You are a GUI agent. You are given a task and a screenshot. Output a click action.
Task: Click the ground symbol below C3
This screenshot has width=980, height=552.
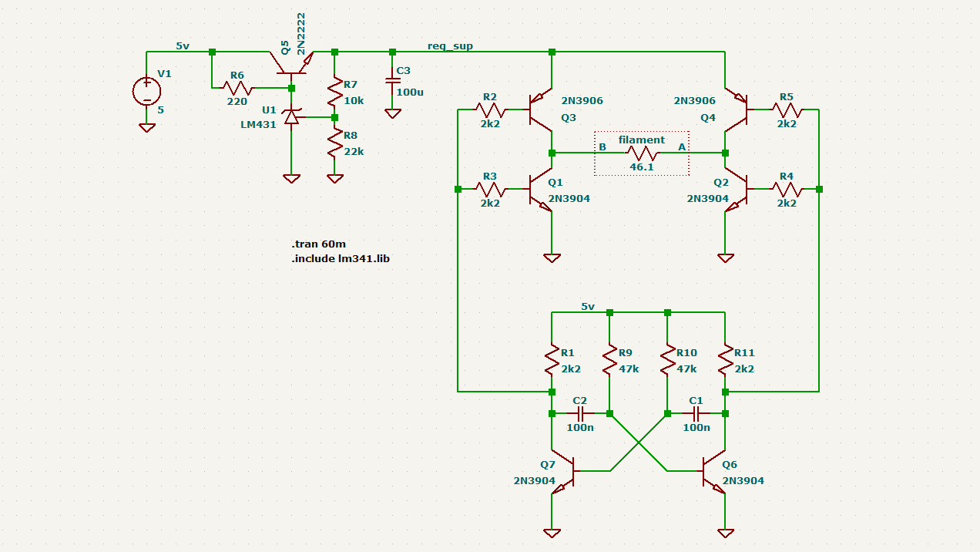tap(393, 113)
